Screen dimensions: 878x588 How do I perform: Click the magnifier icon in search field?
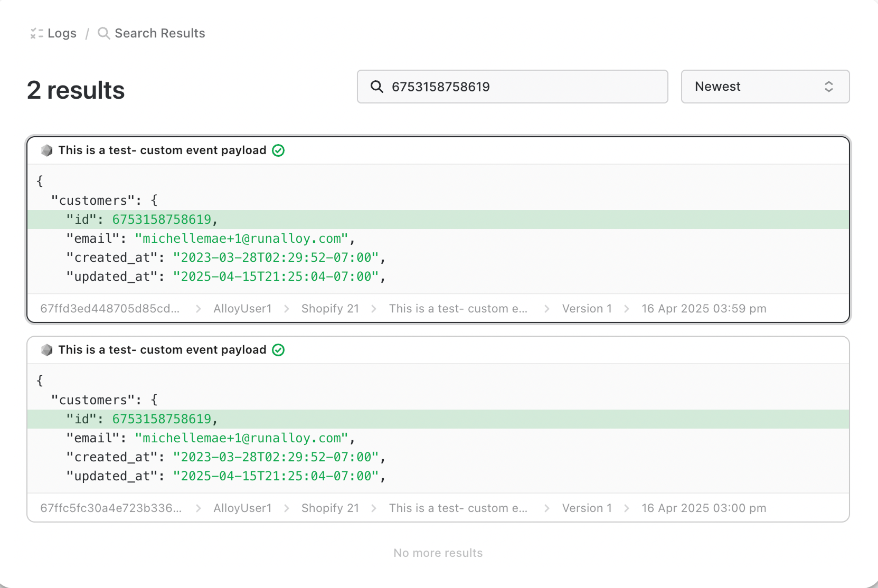[376, 87]
